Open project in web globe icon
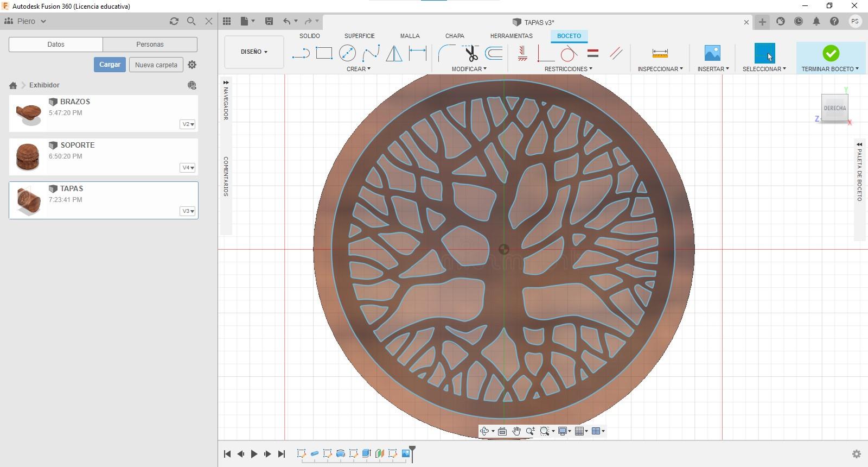The height and width of the screenshot is (467, 868). coord(192,85)
